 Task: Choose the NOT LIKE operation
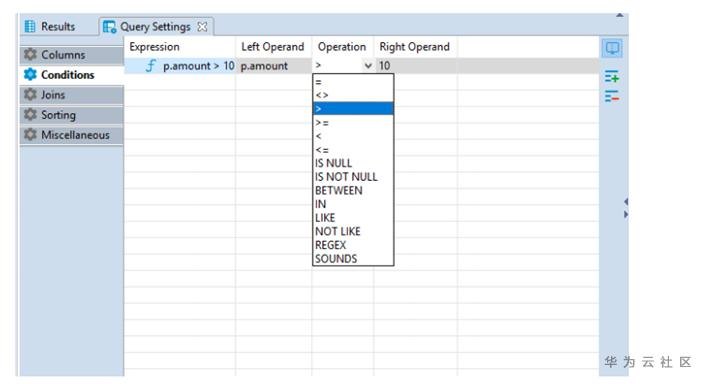pyautogui.click(x=353, y=231)
